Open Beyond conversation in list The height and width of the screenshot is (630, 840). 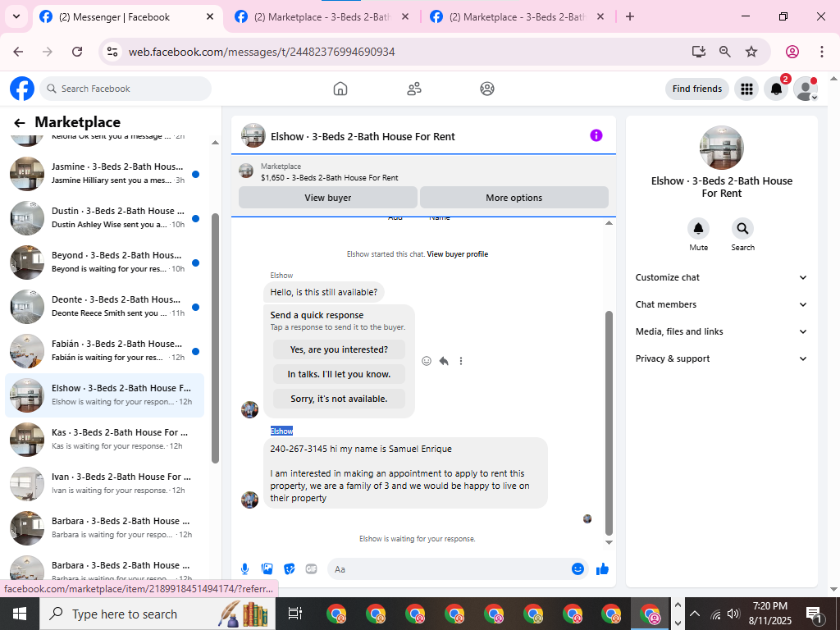[104, 262]
